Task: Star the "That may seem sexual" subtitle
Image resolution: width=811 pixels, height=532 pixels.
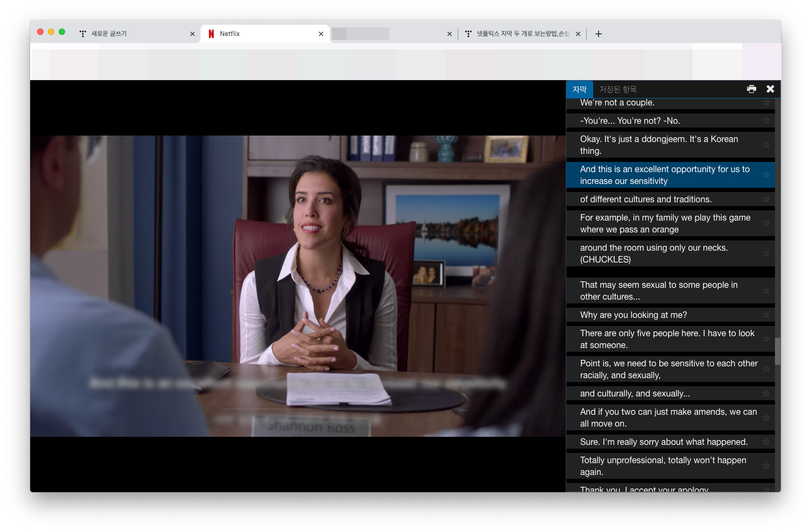Action: (766, 290)
